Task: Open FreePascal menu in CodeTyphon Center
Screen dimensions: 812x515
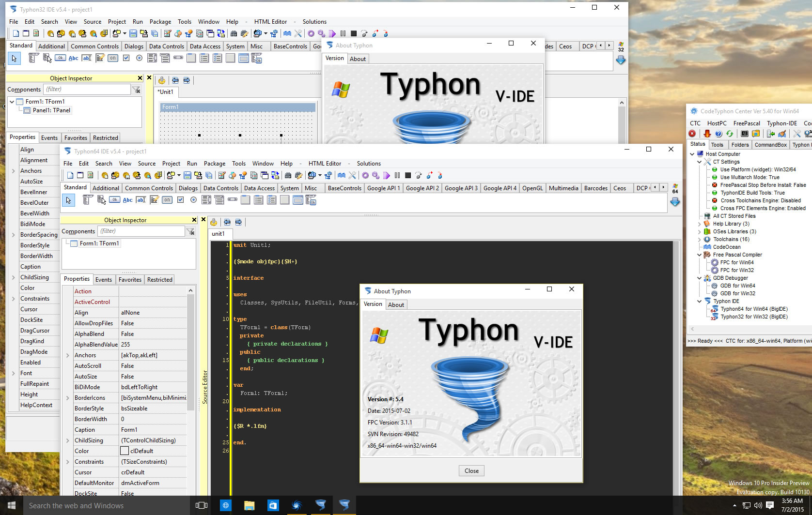Action: pyautogui.click(x=747, y=123)
